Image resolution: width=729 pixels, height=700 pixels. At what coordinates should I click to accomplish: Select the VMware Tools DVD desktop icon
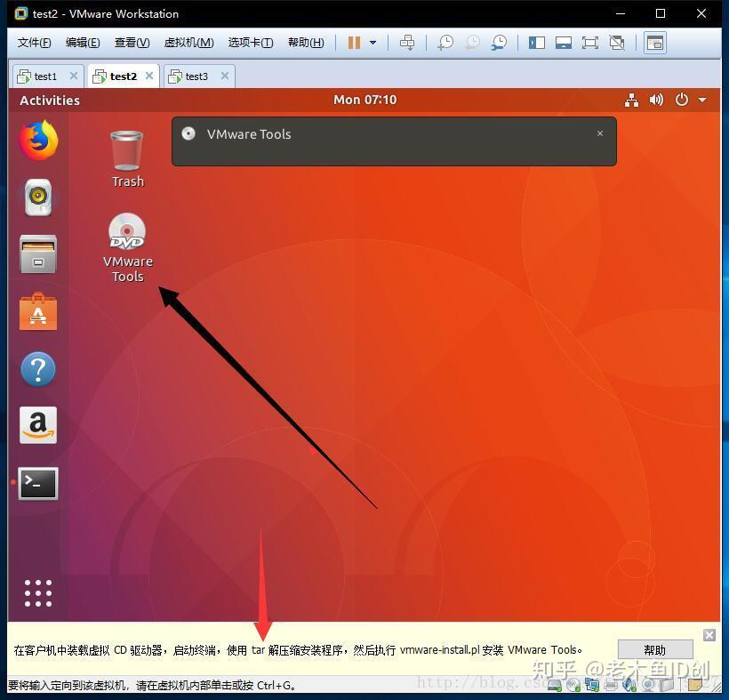click(127, 247)
